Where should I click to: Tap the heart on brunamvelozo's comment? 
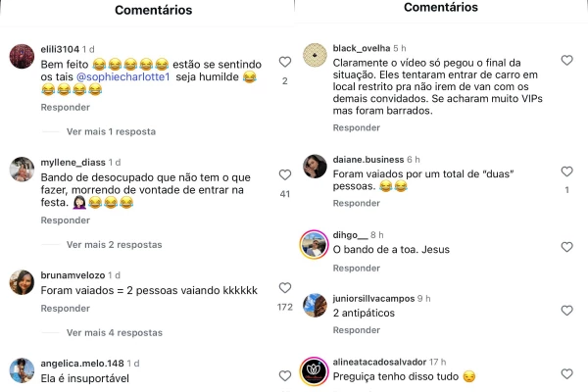285,288
